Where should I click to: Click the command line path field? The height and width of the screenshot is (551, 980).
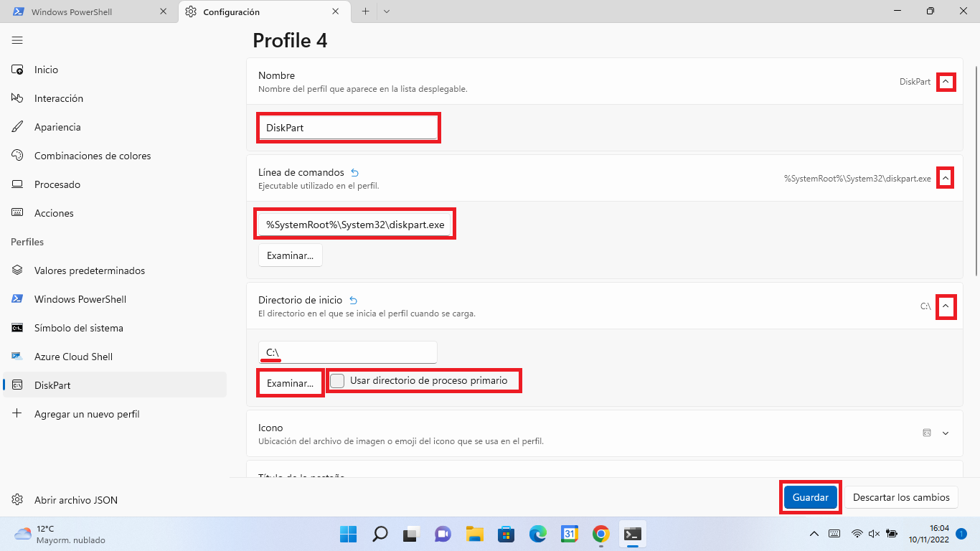coord(355,225)
